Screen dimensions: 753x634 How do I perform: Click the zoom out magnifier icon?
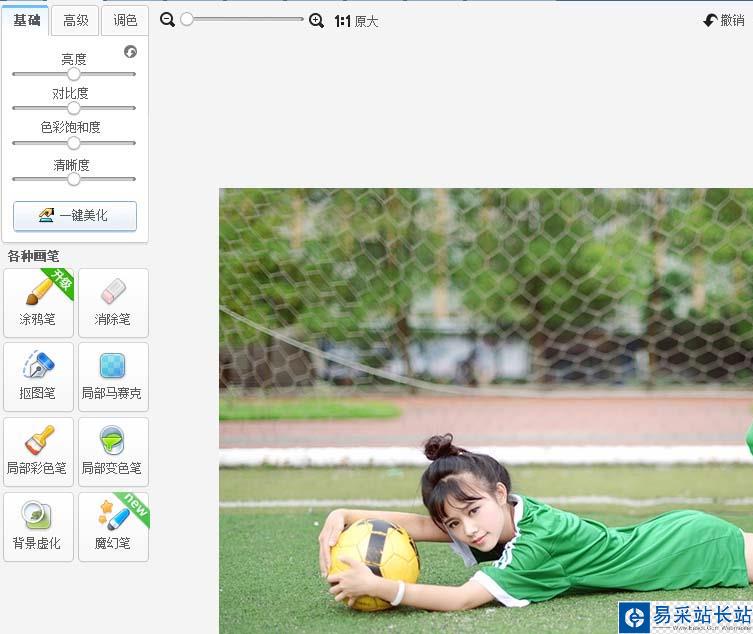coord(167,20)
